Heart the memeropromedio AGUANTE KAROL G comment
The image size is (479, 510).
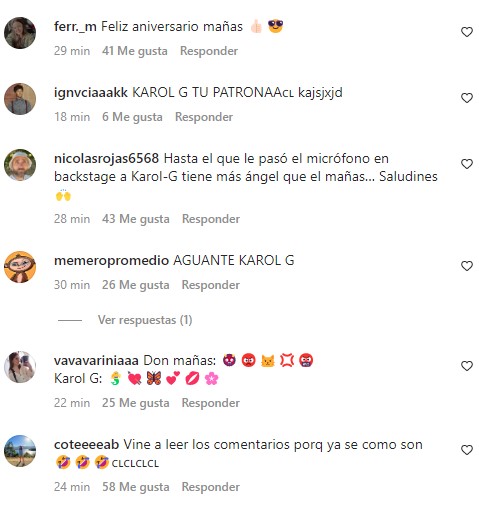[x=467, y=266]
